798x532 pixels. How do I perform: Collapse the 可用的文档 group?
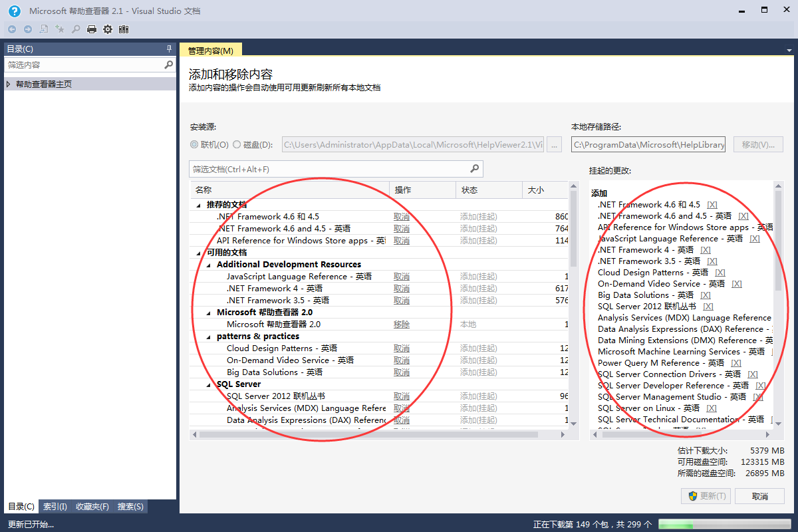(x=199, y=253)
